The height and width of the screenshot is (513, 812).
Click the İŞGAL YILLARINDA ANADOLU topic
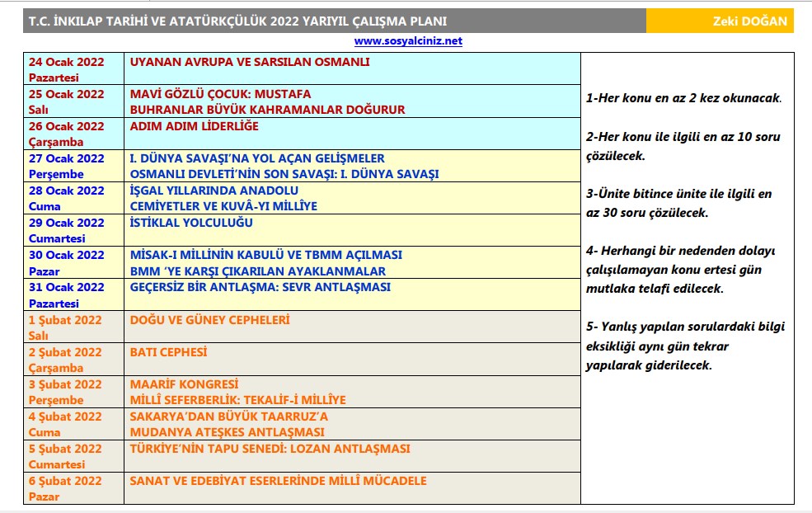click(x=214, y=191)
